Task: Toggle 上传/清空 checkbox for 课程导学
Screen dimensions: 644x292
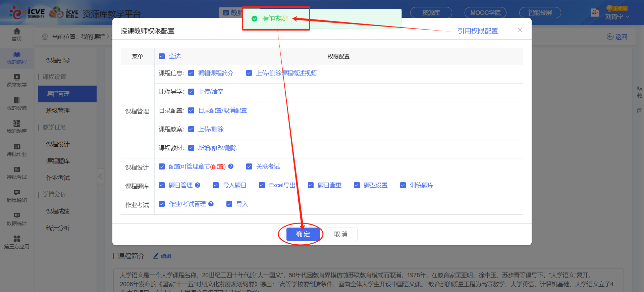Action: (x=191, y=92)
